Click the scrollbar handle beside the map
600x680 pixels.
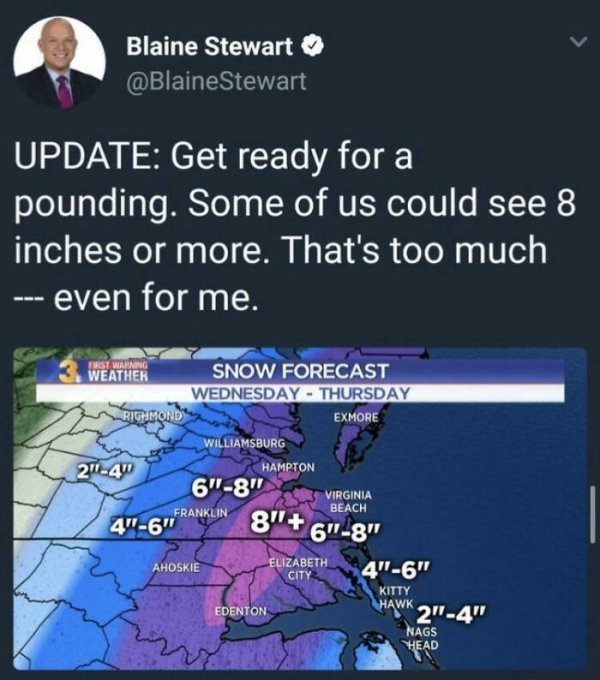(593, 515)
